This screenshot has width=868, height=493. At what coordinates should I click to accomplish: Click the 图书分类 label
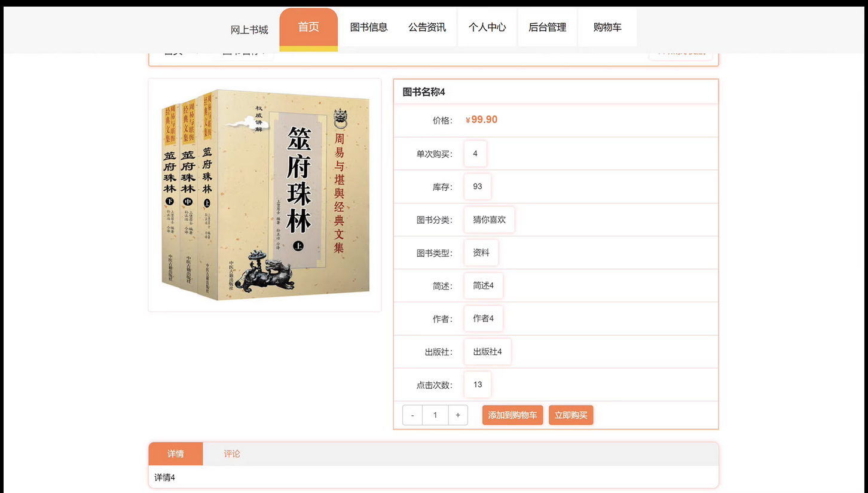tap(435, 220)
